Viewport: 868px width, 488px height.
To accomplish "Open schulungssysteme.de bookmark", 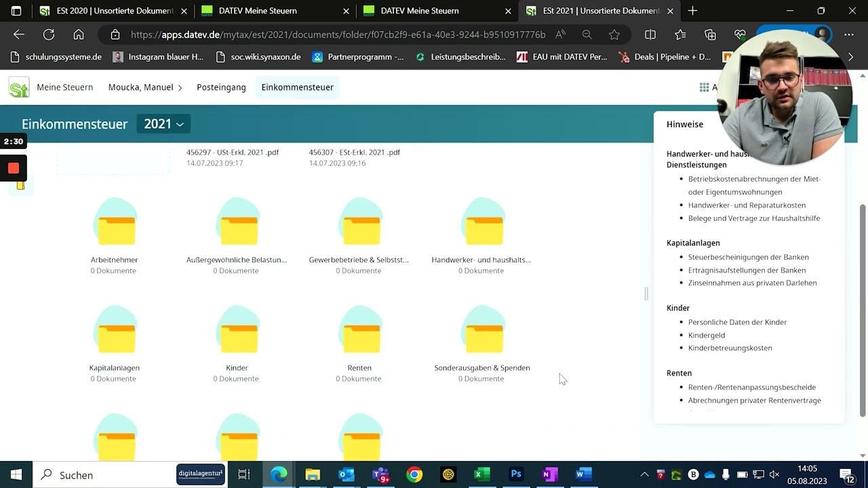I will (x=56, y=57).
